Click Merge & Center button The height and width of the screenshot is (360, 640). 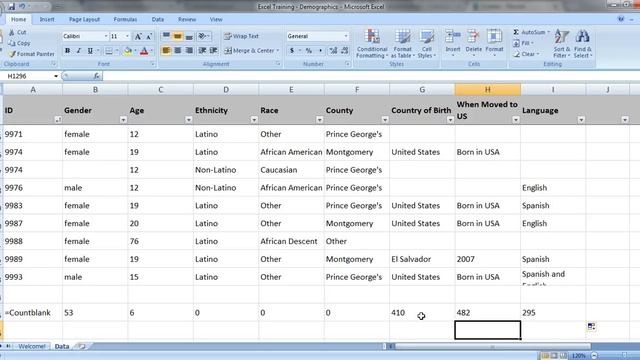(251, 51)
